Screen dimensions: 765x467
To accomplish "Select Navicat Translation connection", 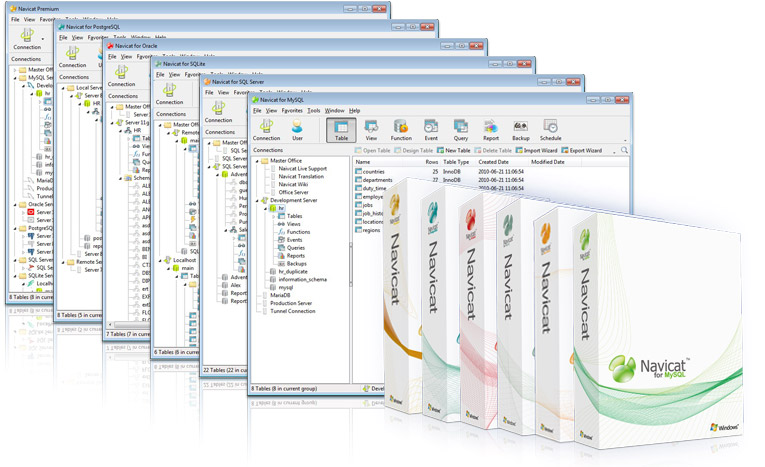I will click(301, 177).
